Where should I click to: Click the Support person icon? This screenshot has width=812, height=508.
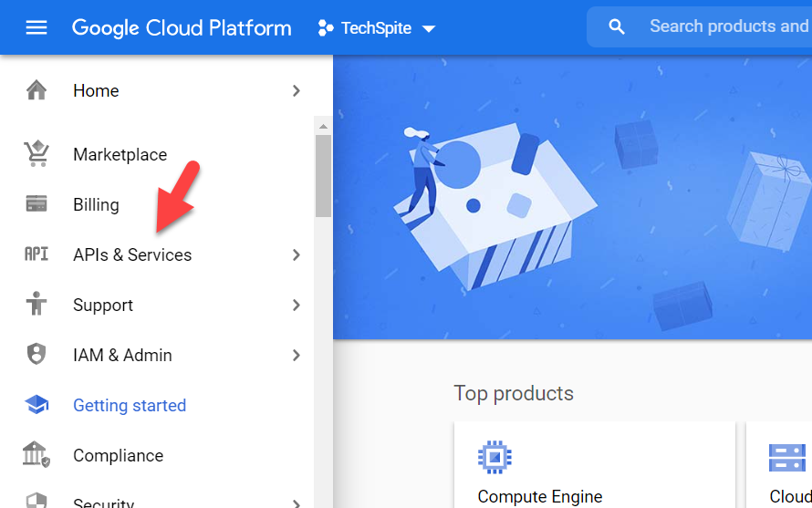(36, 305)
